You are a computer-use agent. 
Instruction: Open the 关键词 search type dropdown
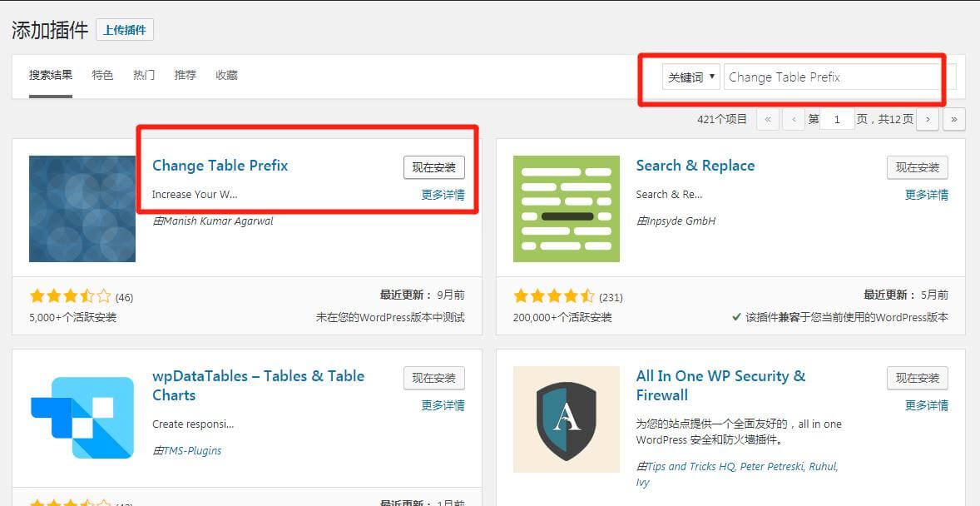click(x=691, y=77)
